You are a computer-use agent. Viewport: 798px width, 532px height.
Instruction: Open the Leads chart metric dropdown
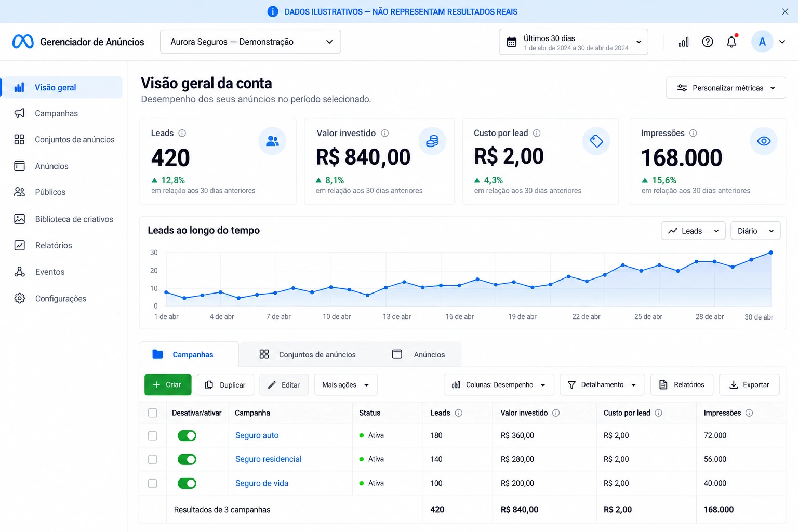click(x=693, y=231)
